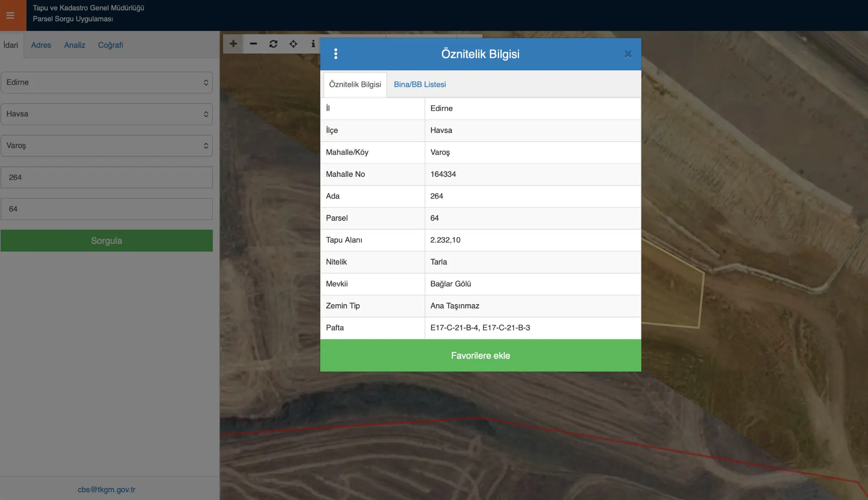The width and height of the screenshot is (868, 500).
Task: Switch to the Coğrafi tab
Action: (x=111, y=45)
